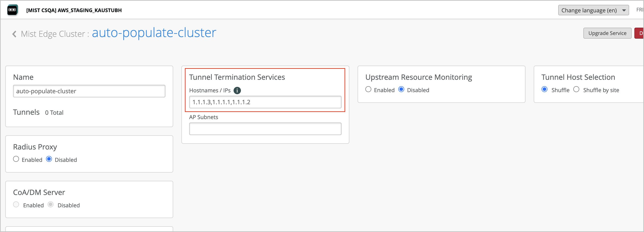The width and height of the screenshot is (644, 232).
Task: Select Enabled for CoA/DM Server
Action: pyautogui.click(x=16, y=205)
